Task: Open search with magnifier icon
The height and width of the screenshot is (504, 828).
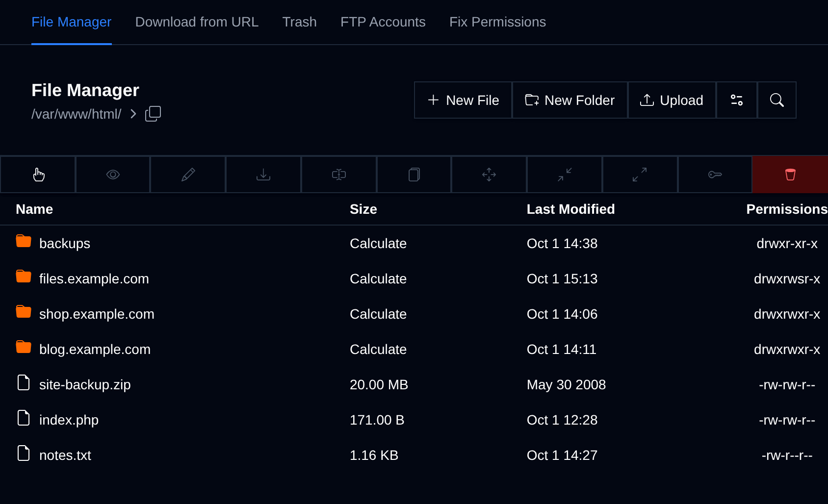Action: coord(777,100)
